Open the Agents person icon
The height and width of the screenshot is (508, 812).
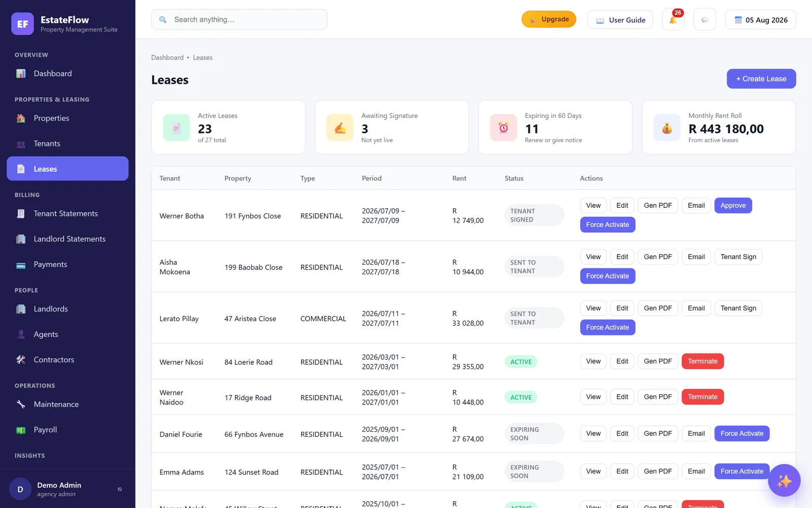point(21,334)
